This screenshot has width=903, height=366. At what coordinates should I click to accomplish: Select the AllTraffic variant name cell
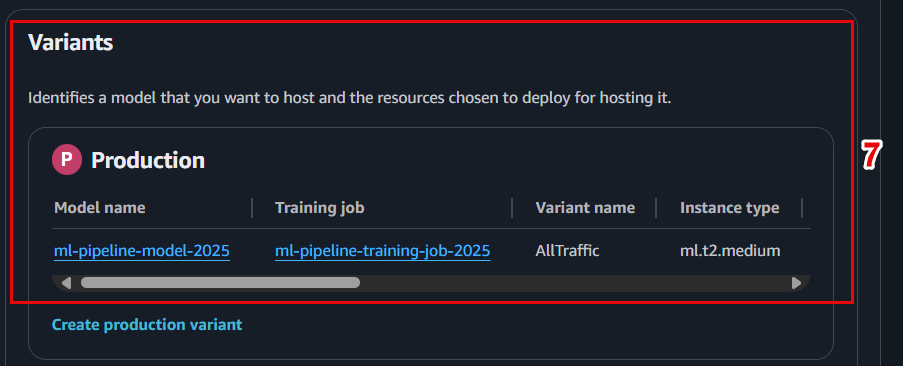point(567,251)
